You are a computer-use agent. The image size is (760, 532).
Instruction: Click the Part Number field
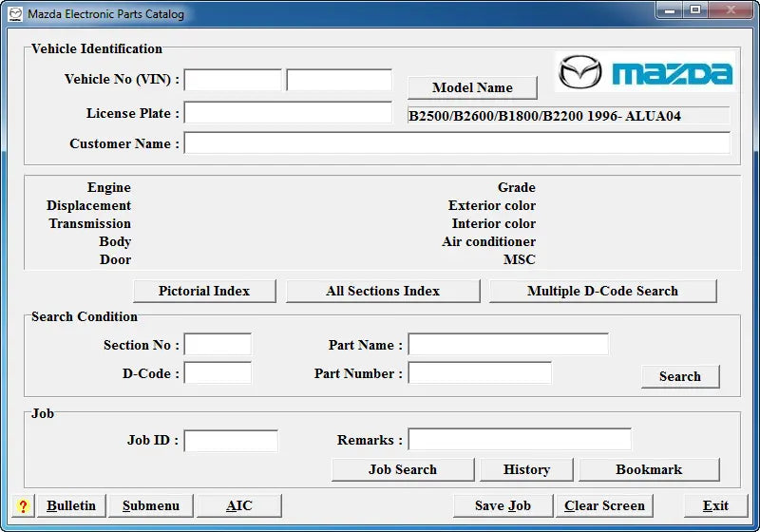point(480,373)
